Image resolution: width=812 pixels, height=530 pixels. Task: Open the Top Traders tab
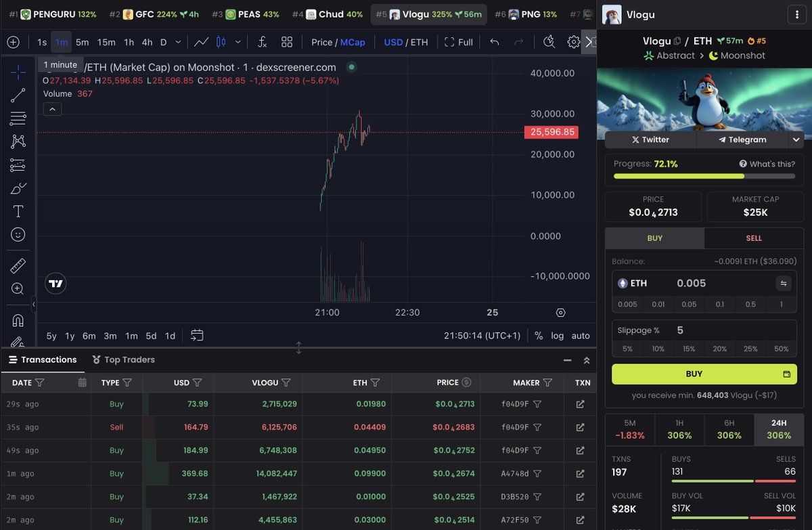pos(124,359)
